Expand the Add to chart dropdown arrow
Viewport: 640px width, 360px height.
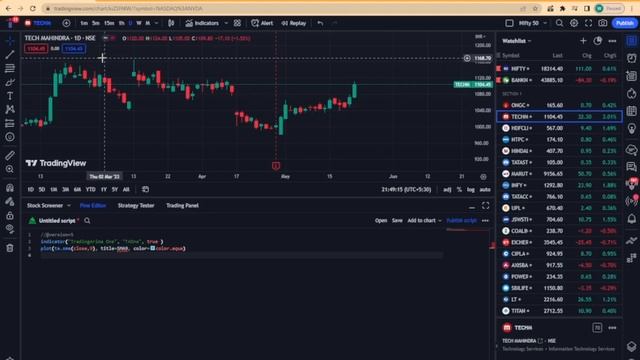[x=440, y=221]
